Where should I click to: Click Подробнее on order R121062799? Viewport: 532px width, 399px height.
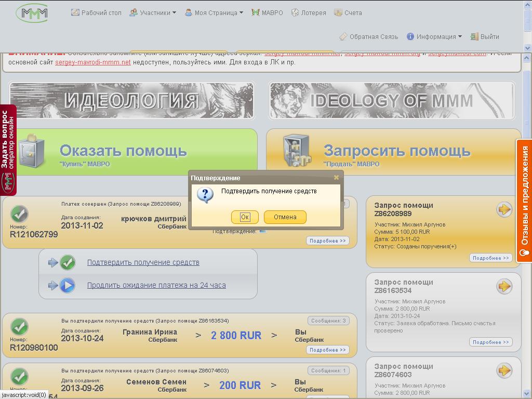click(x=327, y=241)
